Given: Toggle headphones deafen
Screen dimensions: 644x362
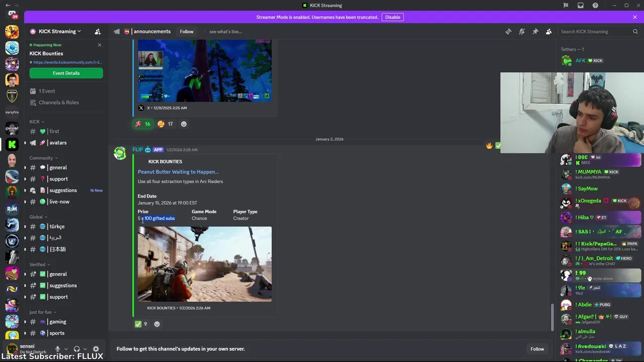Looking at the screenshot, I should point(76,349).
